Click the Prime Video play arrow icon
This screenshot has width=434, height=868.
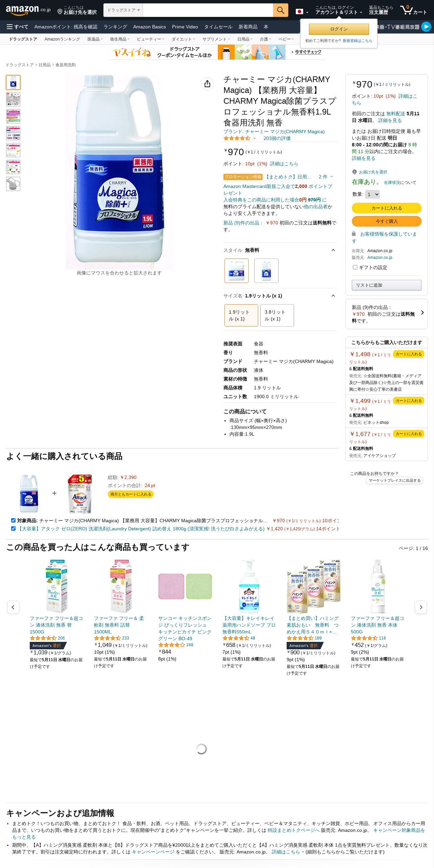[x=426, y=27]
